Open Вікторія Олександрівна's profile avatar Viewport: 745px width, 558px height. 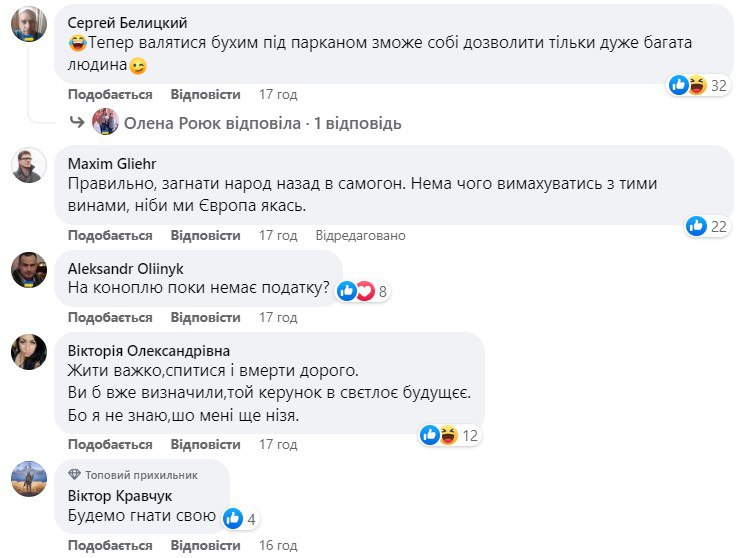[x=27, y=353]
